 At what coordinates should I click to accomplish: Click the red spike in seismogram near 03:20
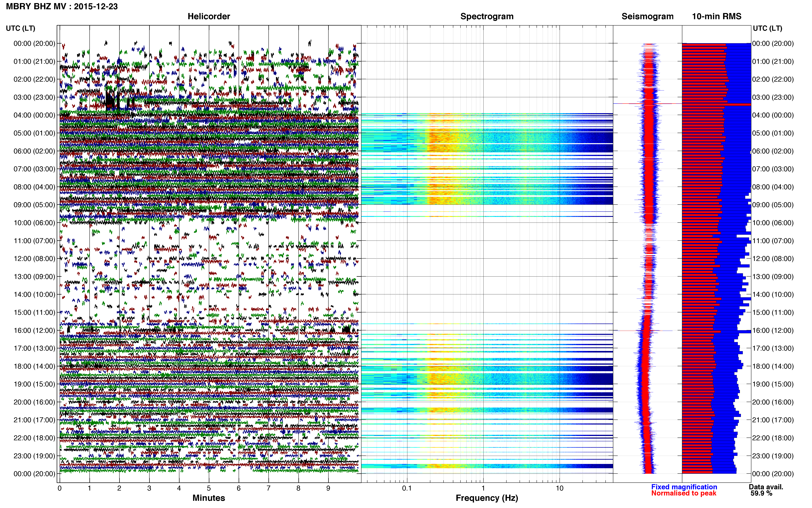[648, 104]
